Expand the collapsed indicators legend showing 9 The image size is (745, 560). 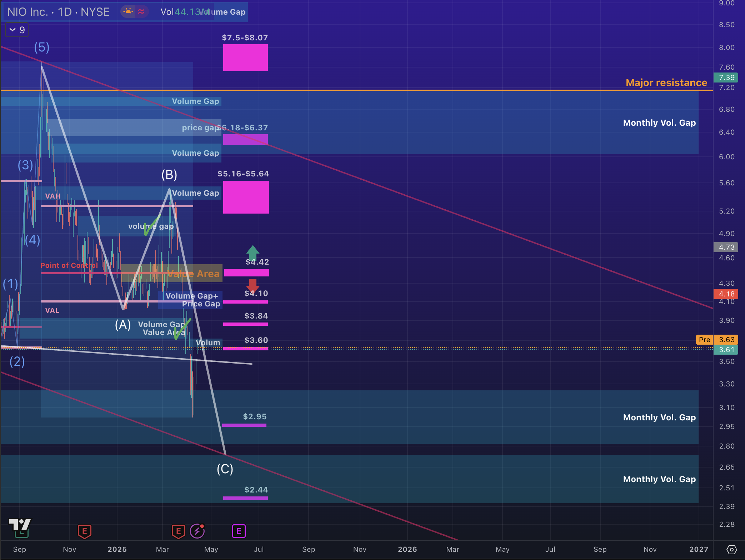coord(17,30)
